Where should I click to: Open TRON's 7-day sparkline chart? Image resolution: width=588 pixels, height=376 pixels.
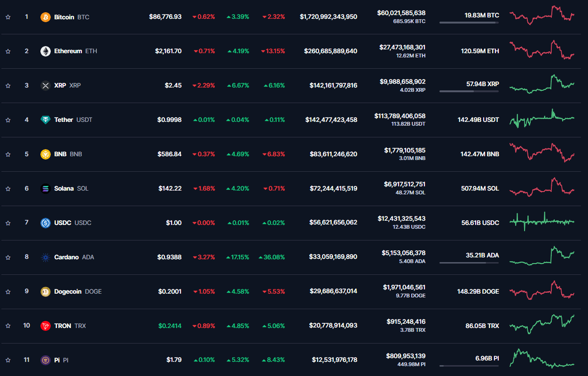[x=542, y=324]
